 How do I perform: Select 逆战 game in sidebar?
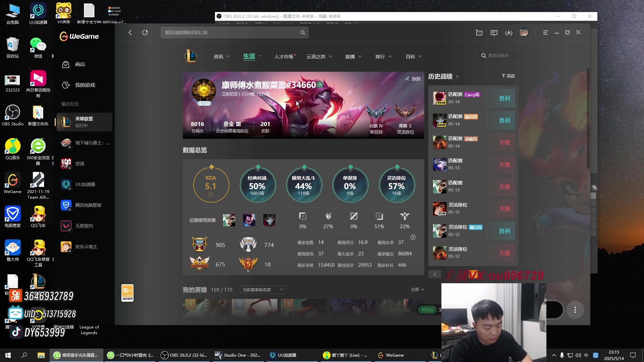(84, 164)
